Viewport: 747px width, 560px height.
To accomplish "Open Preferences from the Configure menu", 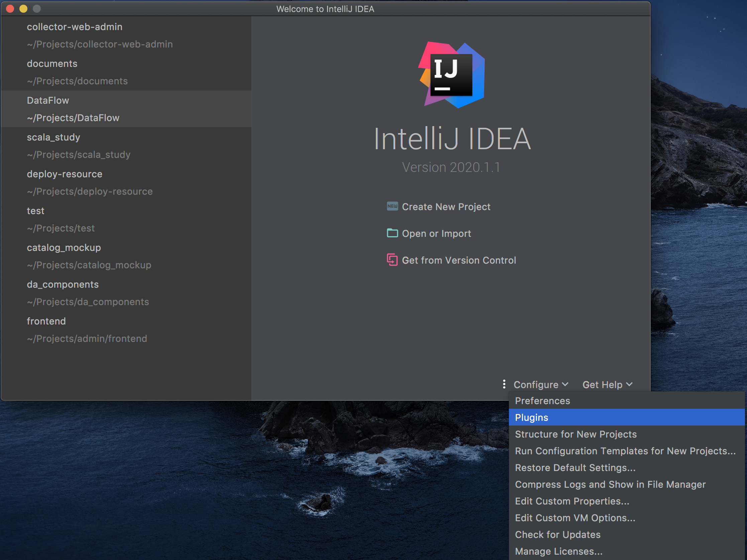I will click(x=542, y=400).
